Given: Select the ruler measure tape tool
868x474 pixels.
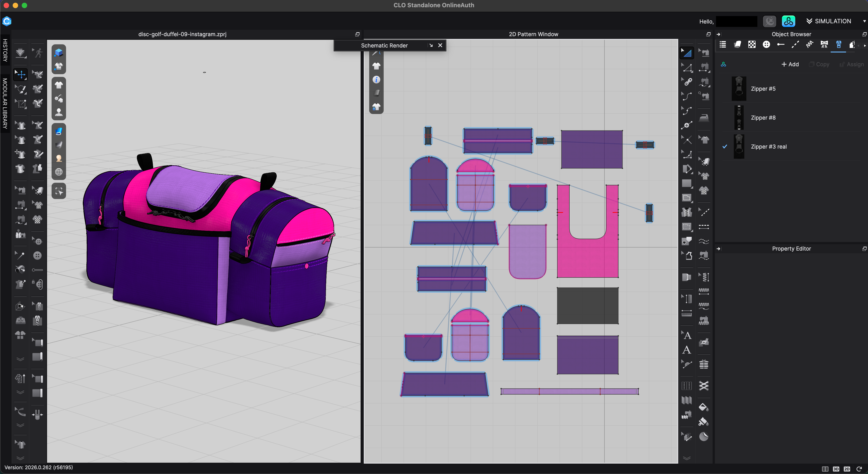Looking at the screenshot, I should 687,313.
